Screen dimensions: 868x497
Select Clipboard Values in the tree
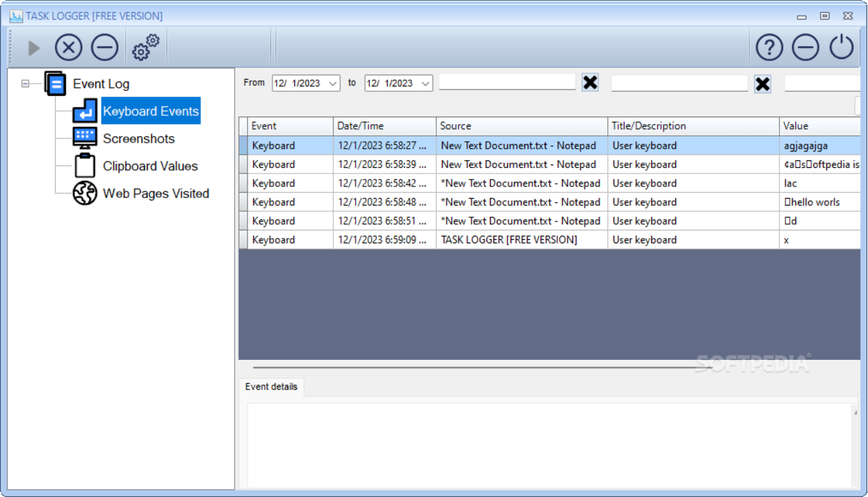tap(150, 166)
